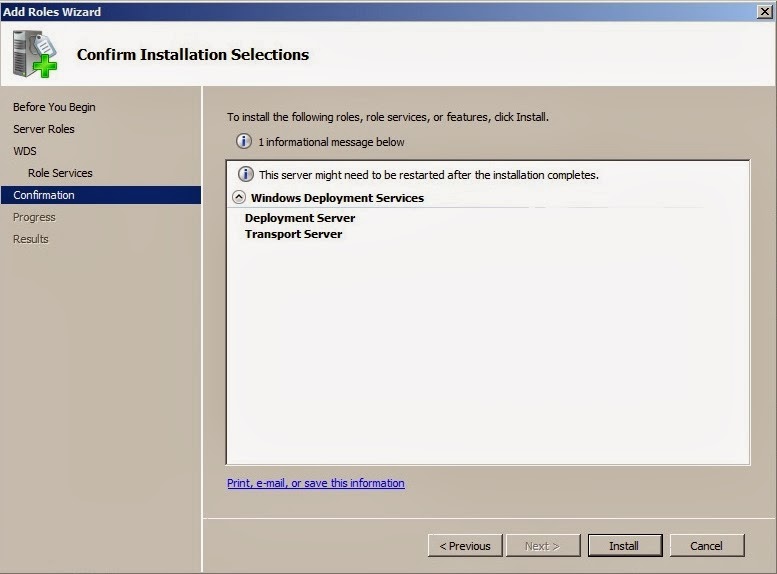Click '1 informational message below' text
This screenshot has width=777, height=574.
tap(331, 142)
